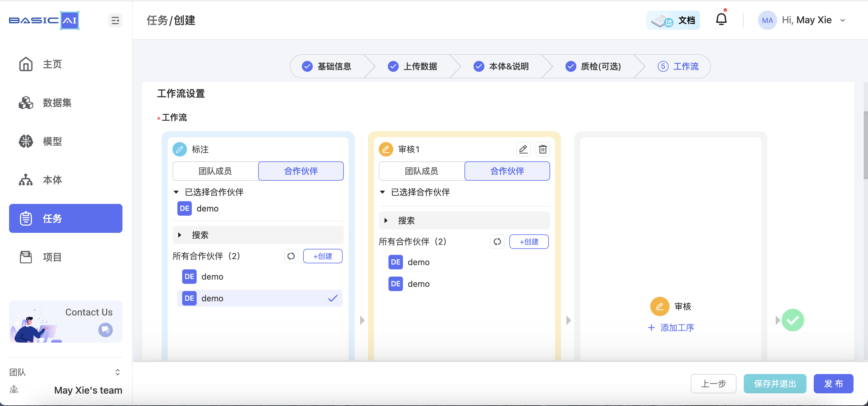Deselect the checked demo partner in 标注

pyautogui.click(x=260, y=299)
